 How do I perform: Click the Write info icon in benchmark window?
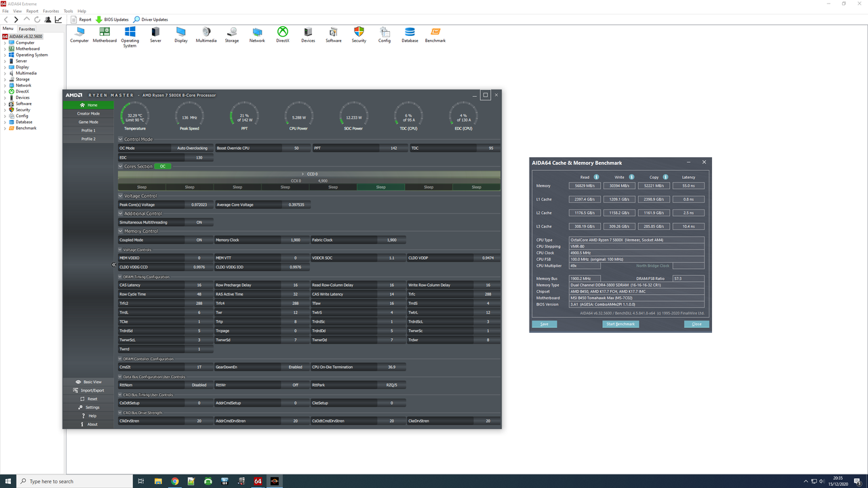[631, 177]
